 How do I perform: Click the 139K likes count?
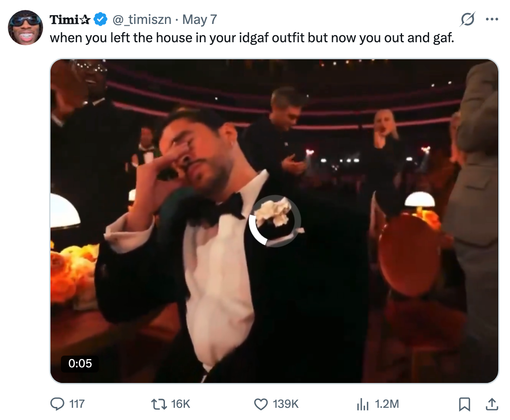[285, 404]
